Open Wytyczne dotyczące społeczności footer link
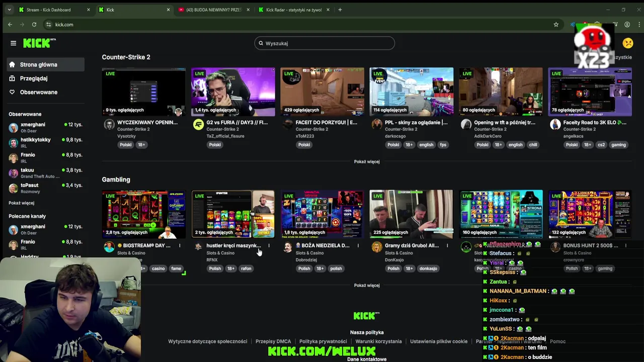This screenshot has width=644, height=362. (x=208, y=341)
